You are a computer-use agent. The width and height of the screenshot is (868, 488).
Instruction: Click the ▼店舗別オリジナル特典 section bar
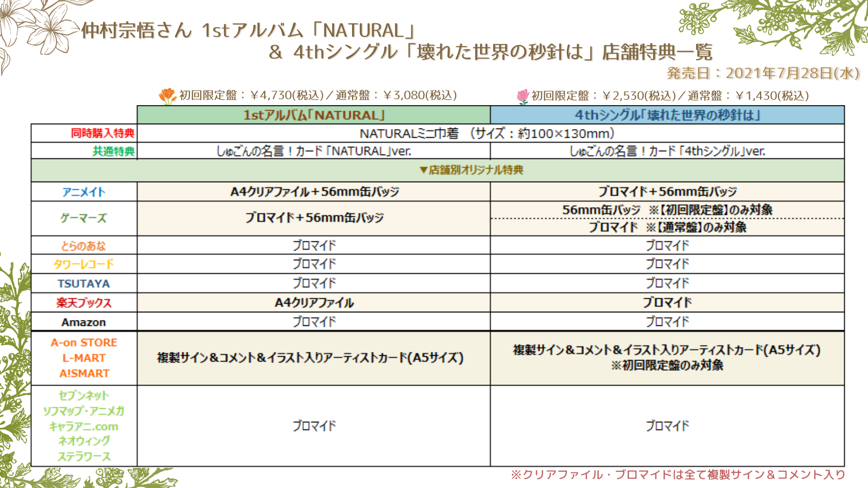pos(438,170)
